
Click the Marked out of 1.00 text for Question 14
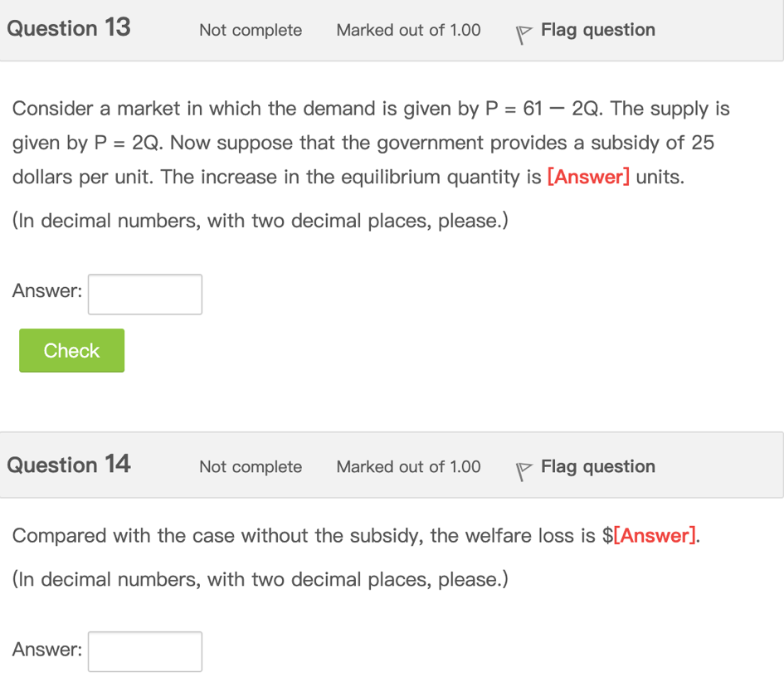(x=408, y=466)
